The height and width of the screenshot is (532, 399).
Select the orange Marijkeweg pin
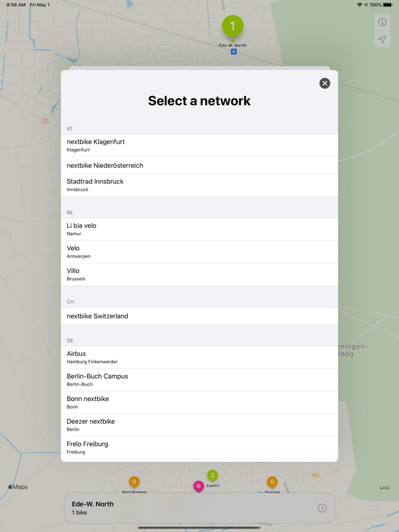pos(134,482)
